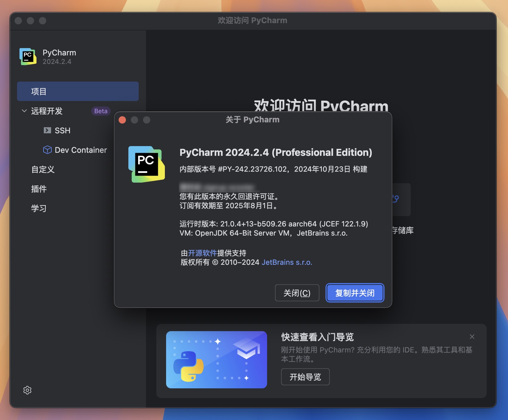Click the PyCharm logo in the sidebar
This screenshot has width=508, height=420.
(28, 57)
